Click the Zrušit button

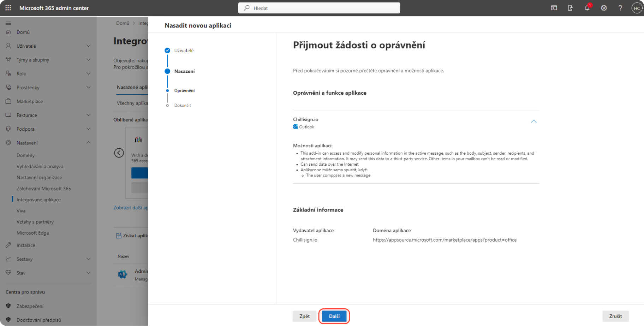point(615,316)
